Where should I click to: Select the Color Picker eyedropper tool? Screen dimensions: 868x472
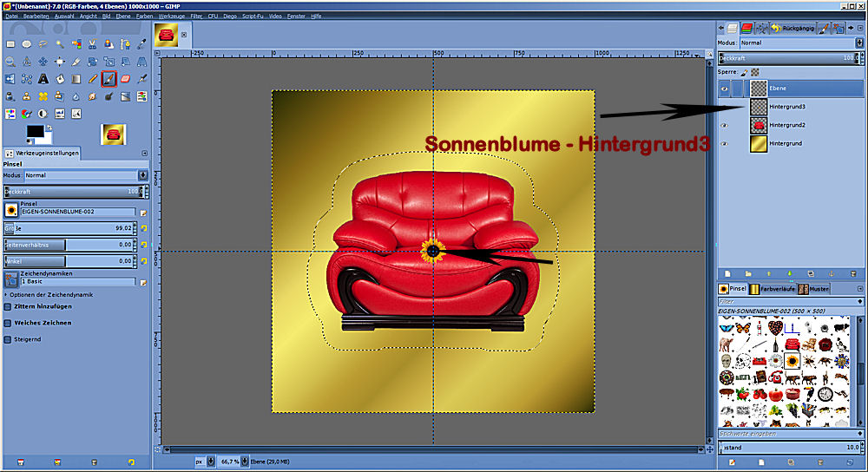tap(141, 43)
